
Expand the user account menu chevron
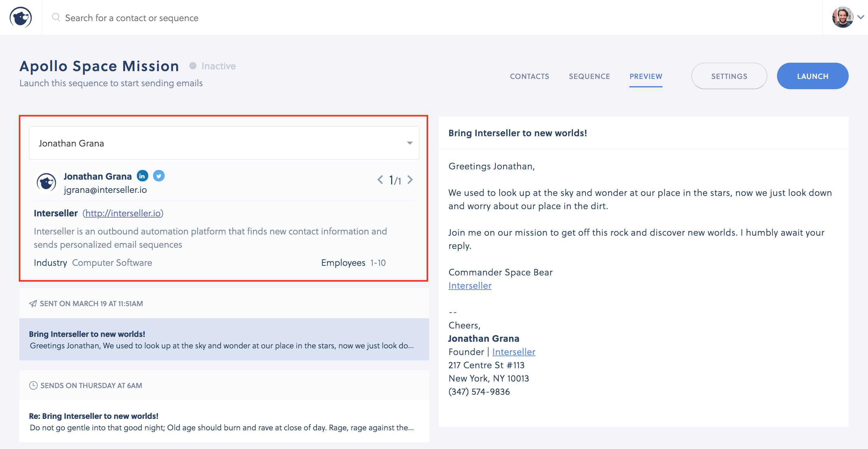pos(860,17)
